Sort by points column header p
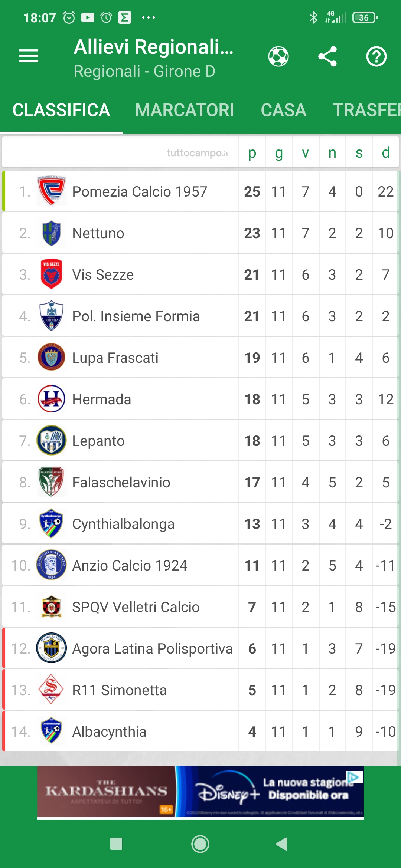The width and height of the screenshot is (401, 868). (x=252, y=153)
